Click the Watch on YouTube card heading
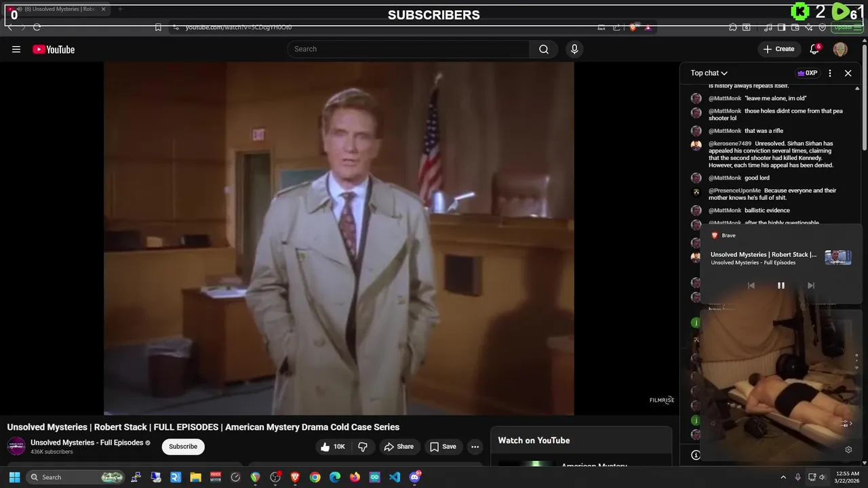Image resolution: width=868 pixels, height=488 pixels. pos(534,441)
